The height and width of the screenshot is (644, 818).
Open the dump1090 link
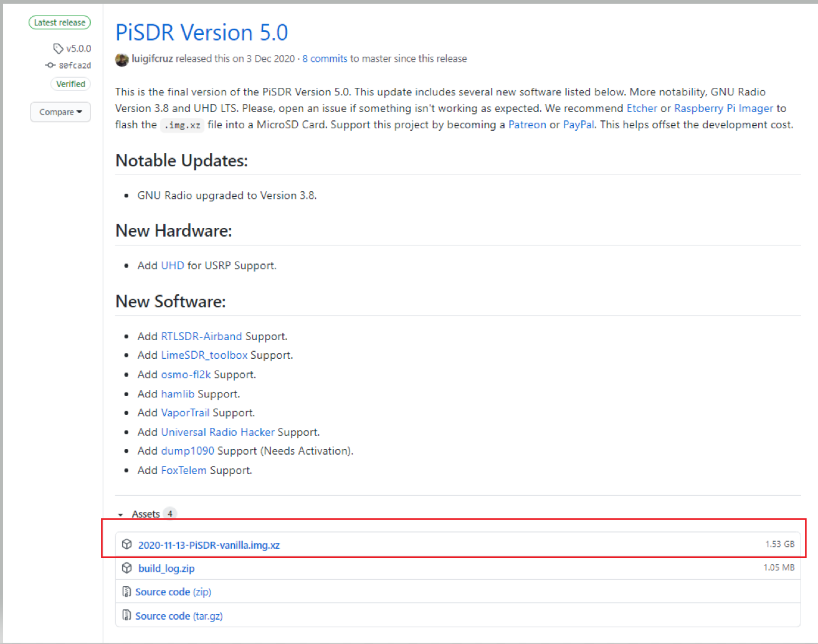pyautogui.click(x=188, y=450)
